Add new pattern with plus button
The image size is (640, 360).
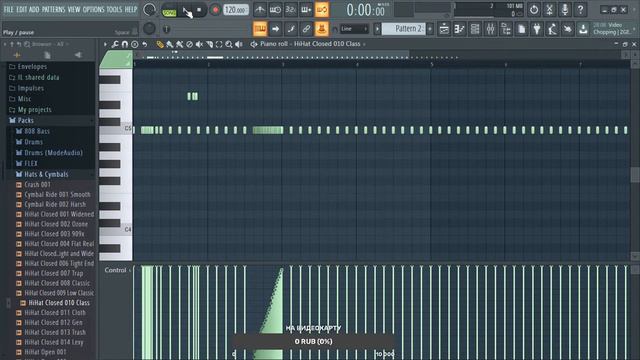(430, 29)
